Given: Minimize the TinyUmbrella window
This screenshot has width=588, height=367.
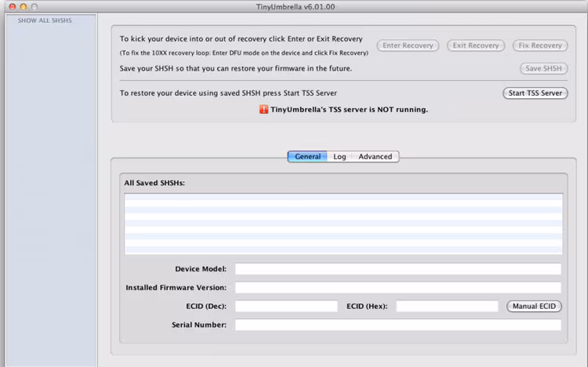Looking at the screenshot, I should pos(24,7).
